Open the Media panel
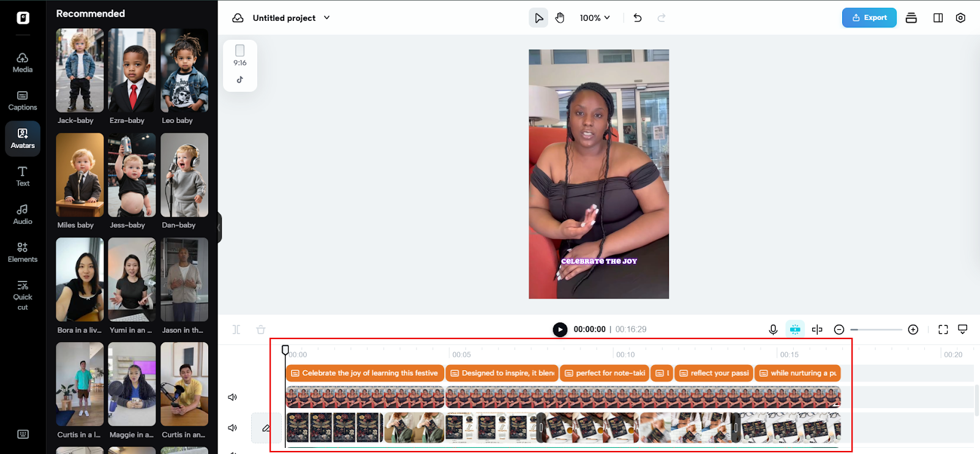Viewport: 980px width, 454px height. [x=23, y=62]
